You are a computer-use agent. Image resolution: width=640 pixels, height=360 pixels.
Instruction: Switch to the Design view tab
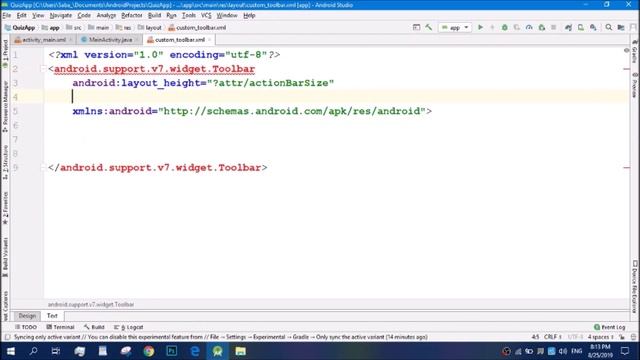27,316
